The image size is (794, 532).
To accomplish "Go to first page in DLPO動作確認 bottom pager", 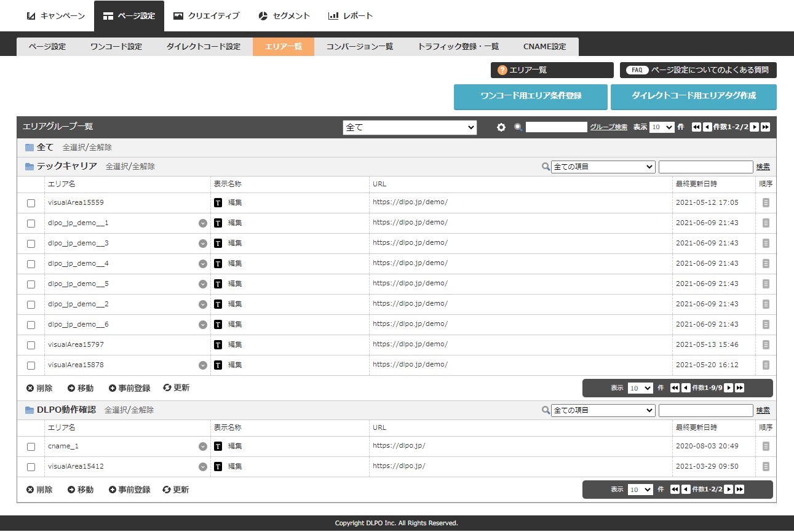I will click(x=675, y=490).
